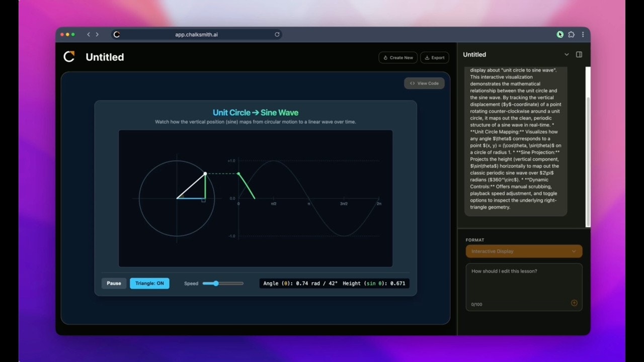Go back with browser back arrow
The height and width of the screenshot is (362, 644).
(89, 35)
